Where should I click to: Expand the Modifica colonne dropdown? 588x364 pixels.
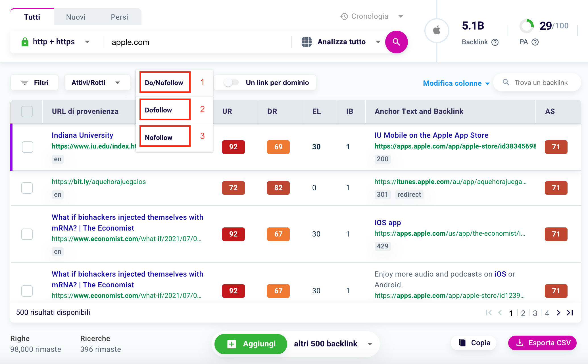click(456, 83)
